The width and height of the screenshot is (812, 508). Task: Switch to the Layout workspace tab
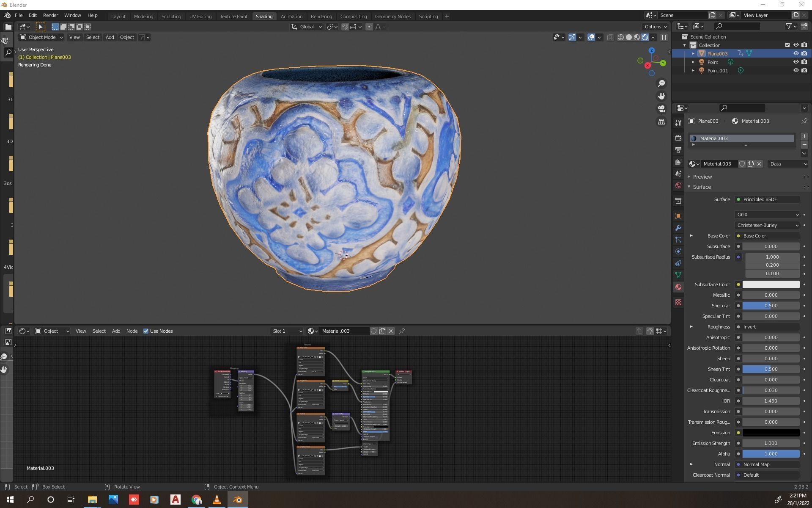(x=118, y=17)
